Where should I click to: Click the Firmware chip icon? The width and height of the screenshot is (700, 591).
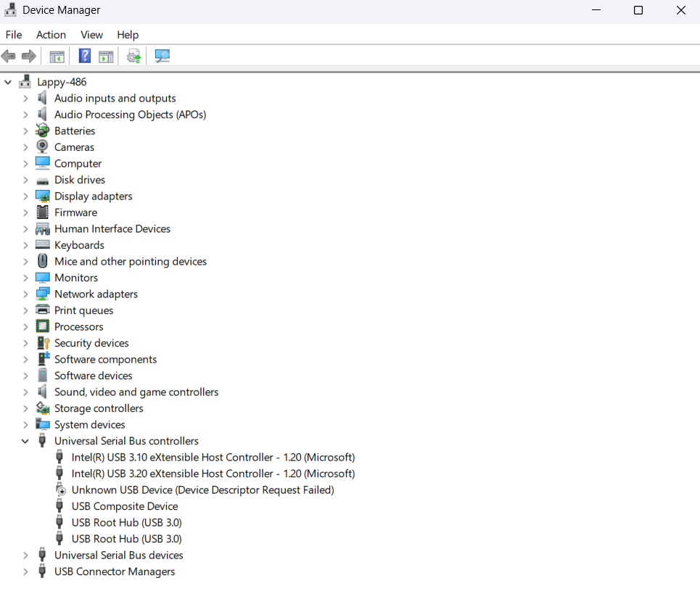click(42, 212)
